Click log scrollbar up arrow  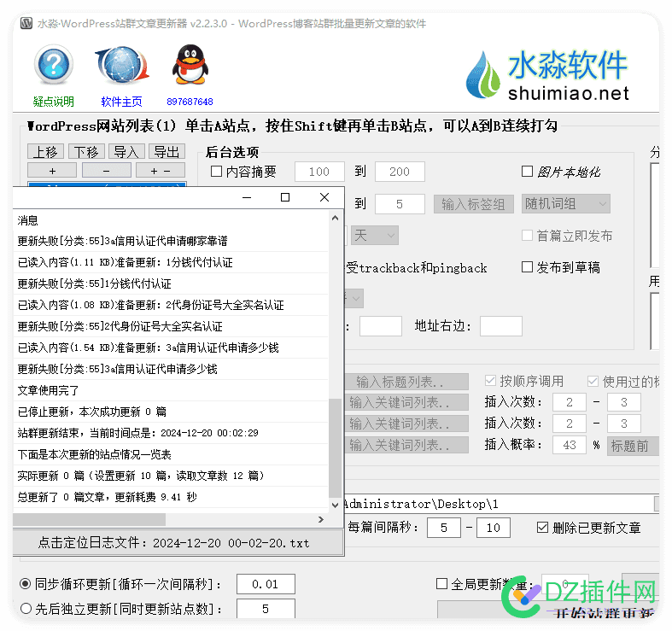coord(335,218)
